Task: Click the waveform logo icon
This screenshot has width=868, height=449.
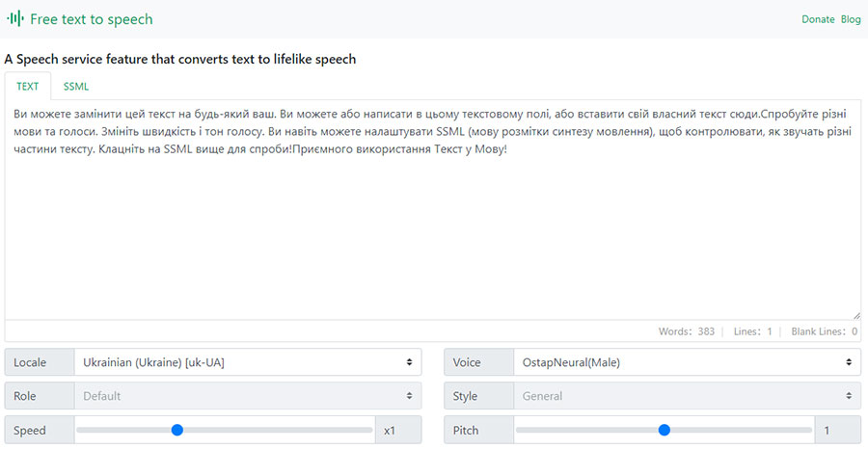Action: (14, 19)
